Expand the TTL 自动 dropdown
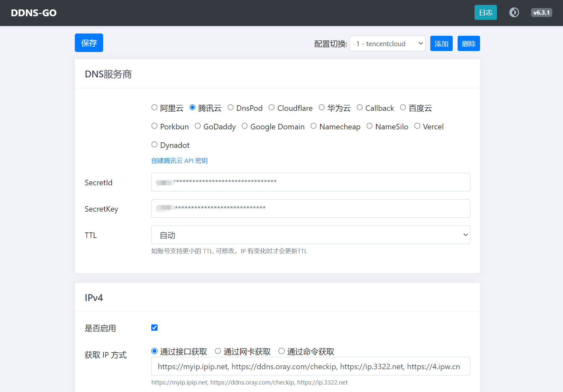The height and width of the screenshot is (392, 563). (x=310, y=235)
